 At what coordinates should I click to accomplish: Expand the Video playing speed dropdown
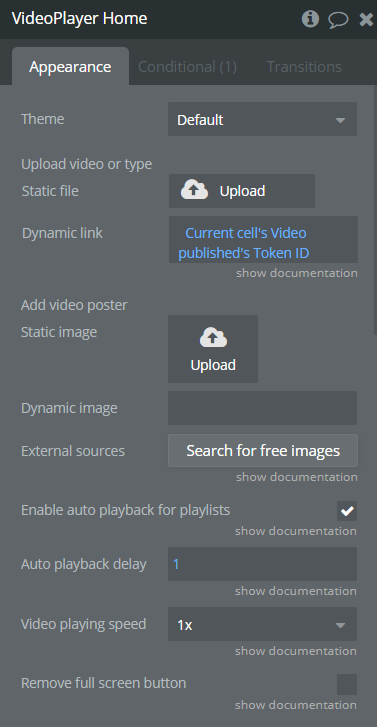click(262, 625)
